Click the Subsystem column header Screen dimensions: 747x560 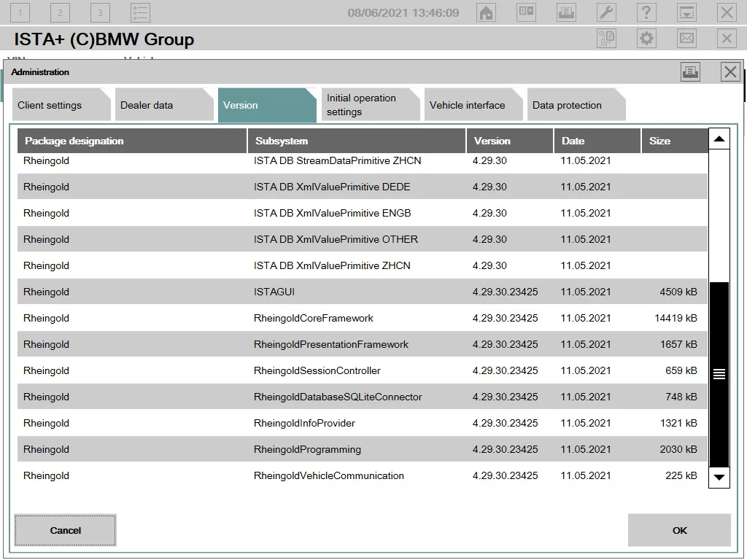(x=356, y=141)
